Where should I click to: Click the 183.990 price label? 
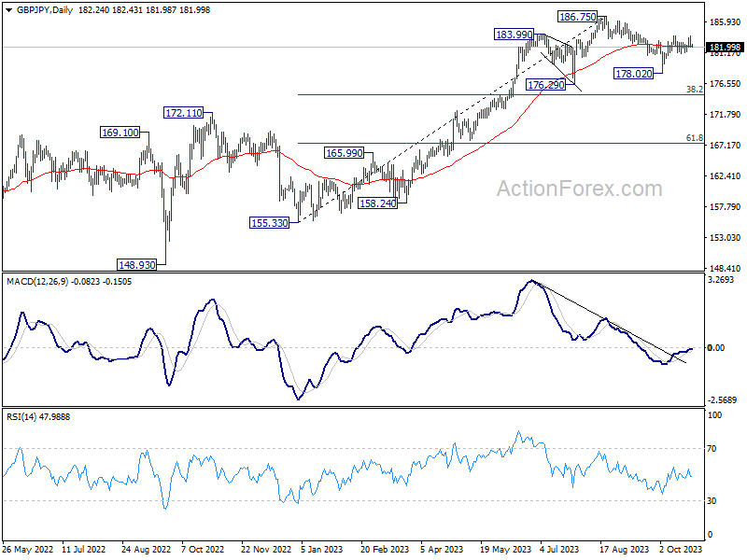tap(514, 35)
